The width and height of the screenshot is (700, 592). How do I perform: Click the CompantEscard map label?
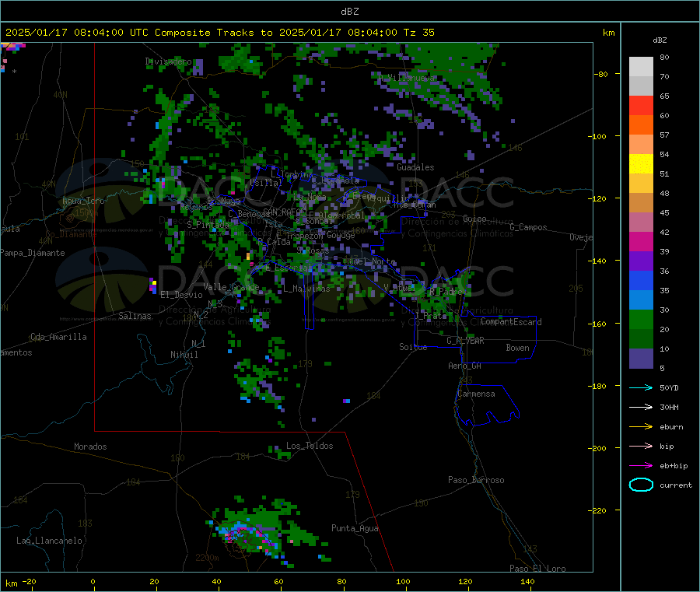click(x=511, y=322)
